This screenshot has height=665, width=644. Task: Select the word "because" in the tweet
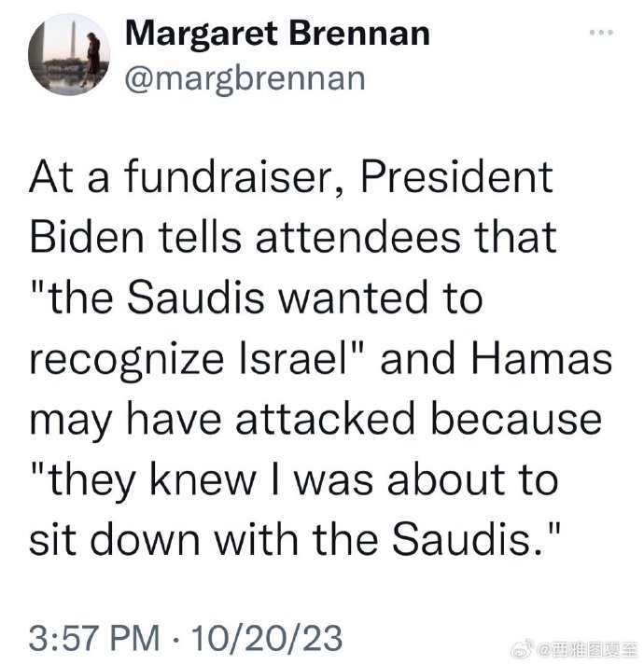click(517, 420)
